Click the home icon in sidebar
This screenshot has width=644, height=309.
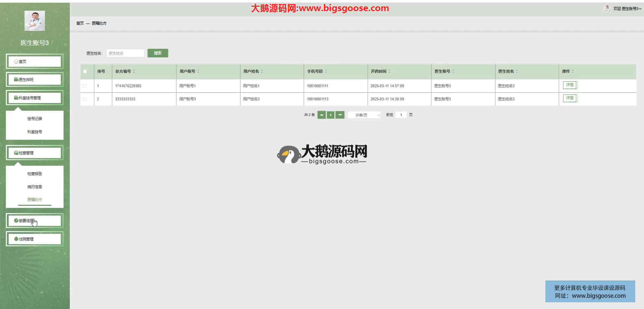point(16,61)
